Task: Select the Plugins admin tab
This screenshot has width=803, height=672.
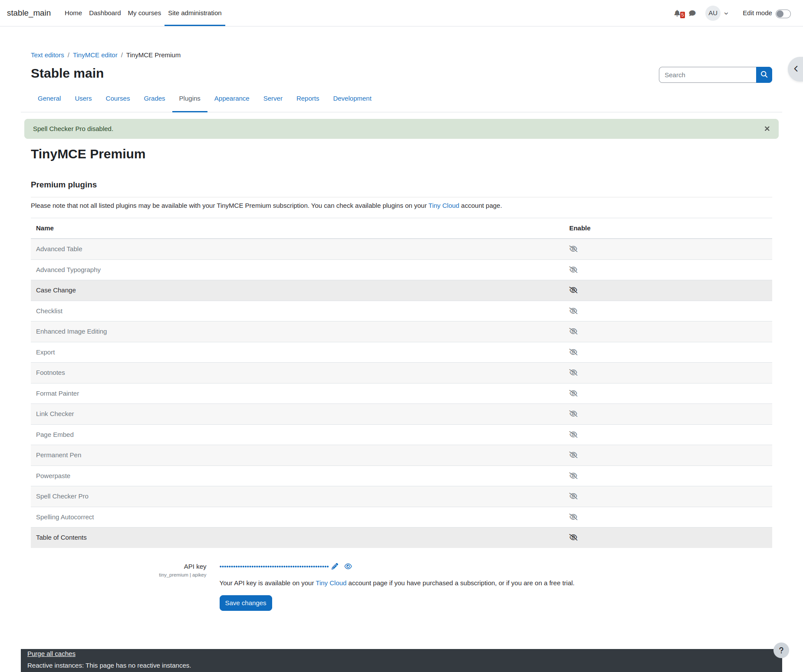Action: point(190,98)
